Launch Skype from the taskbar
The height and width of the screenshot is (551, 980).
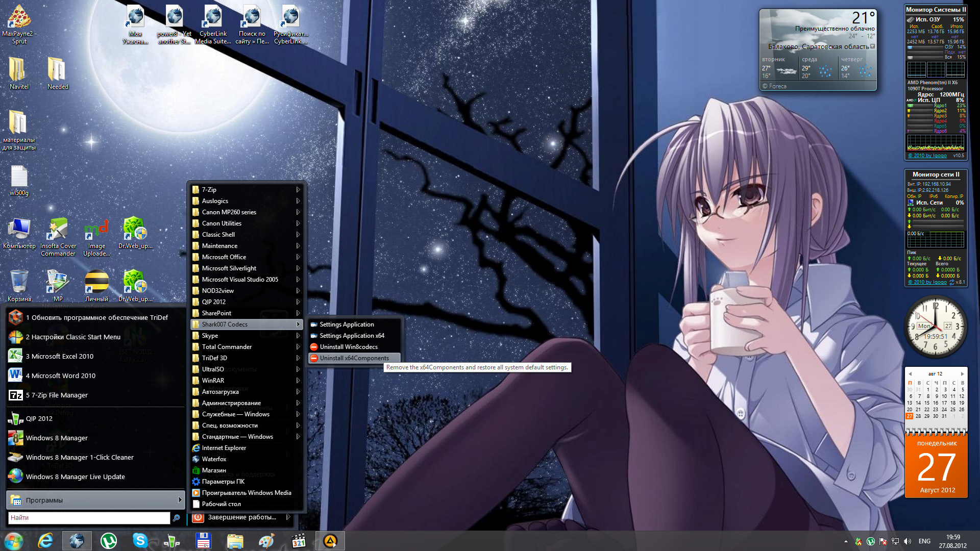point(140,541)
